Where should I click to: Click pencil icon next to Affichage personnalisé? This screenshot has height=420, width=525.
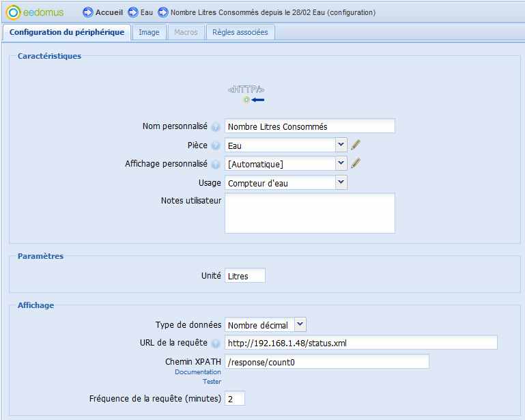coord(355,163)
